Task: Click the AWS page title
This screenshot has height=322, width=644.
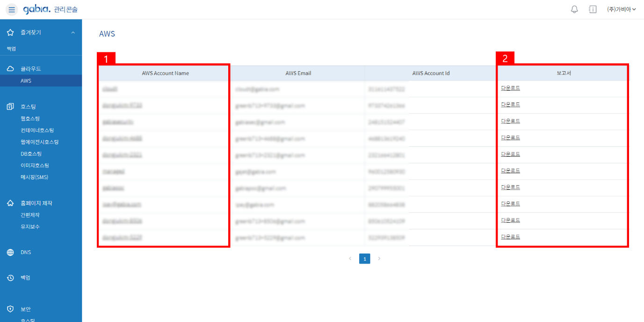Action: (x=107, y=34)
